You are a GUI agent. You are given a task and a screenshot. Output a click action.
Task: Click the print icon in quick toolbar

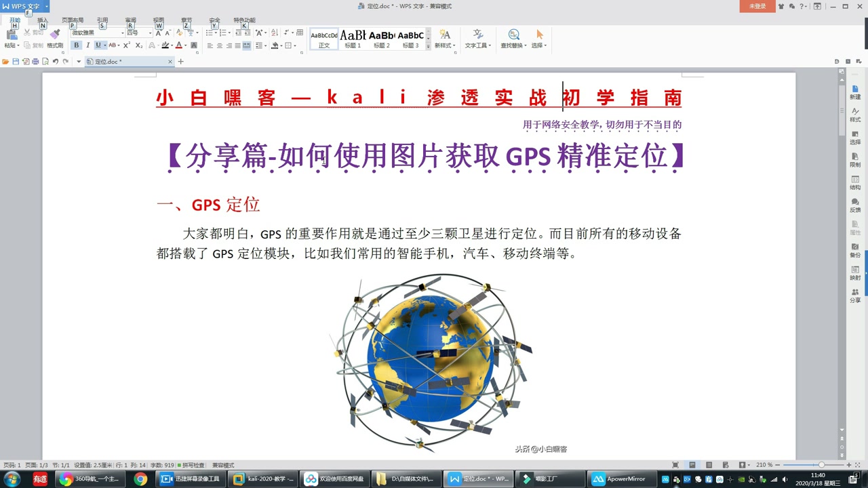(35, 62)
